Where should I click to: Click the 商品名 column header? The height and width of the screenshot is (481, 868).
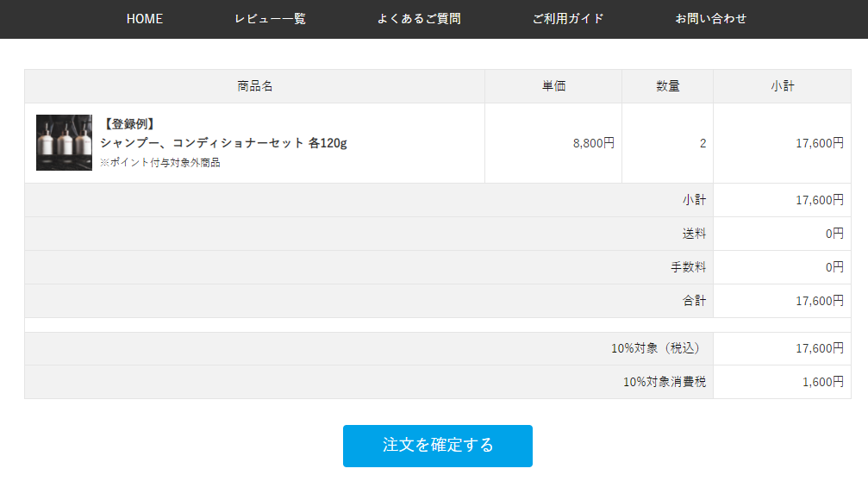point(255,86)
